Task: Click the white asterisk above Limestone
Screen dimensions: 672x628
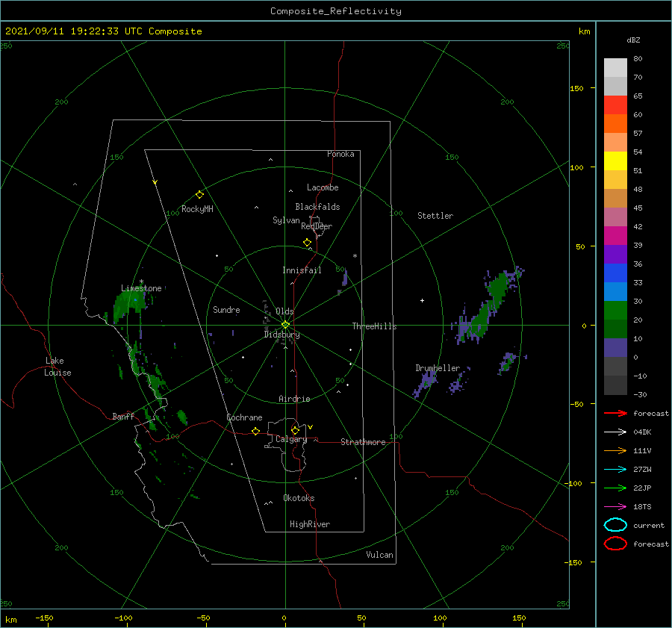Action: 141,282
